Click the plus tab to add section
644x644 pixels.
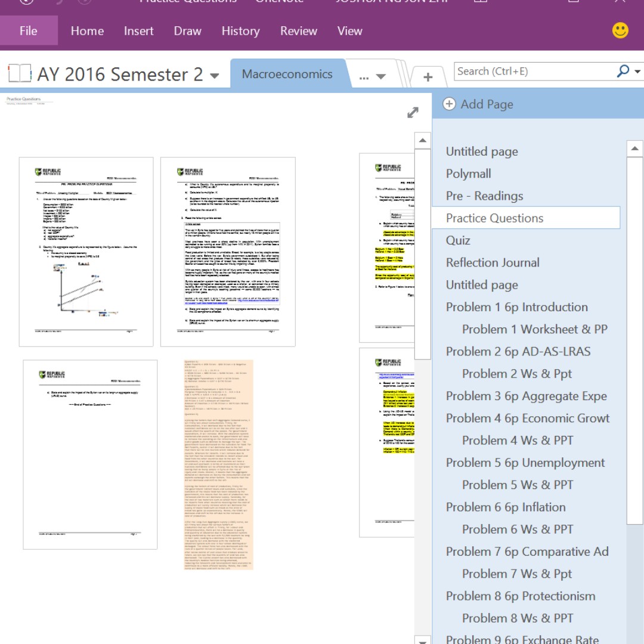(x=428, y=77)
